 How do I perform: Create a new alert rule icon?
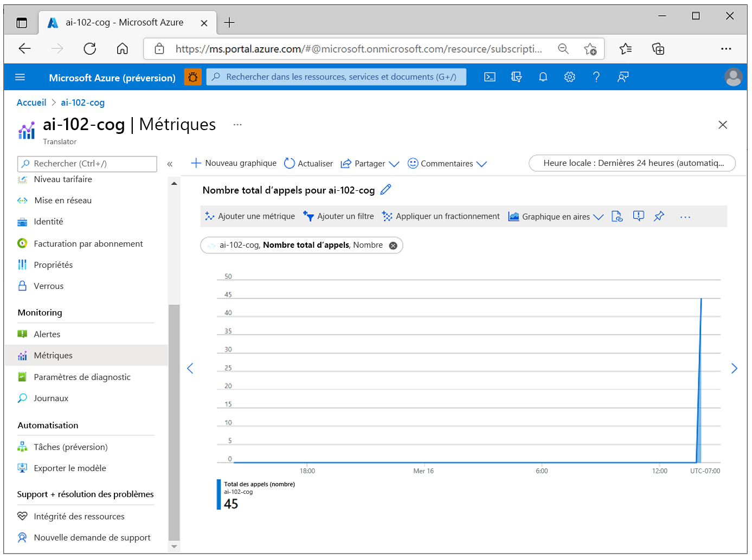pos(639,216)
